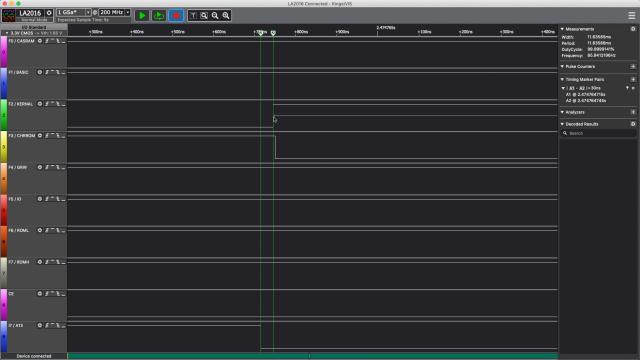Open the 1 GSa sample depth dropdown

tap(74, 12)
